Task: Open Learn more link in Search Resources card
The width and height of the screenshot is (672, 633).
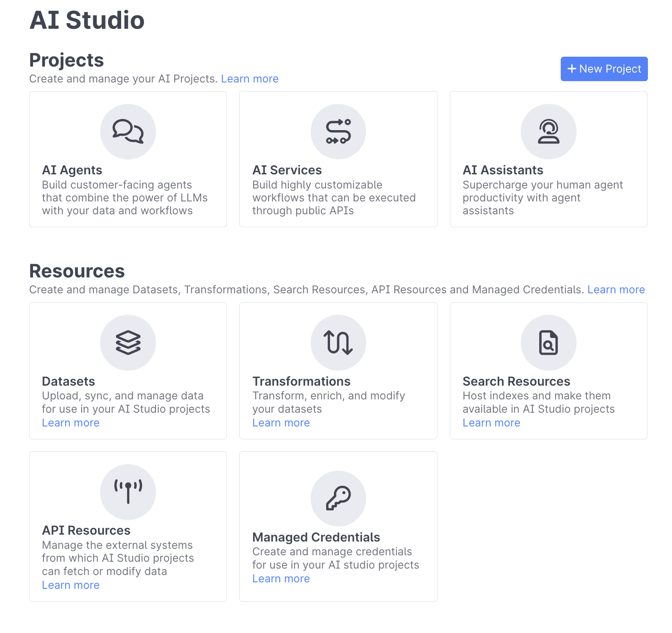Action: pos(492,423)
